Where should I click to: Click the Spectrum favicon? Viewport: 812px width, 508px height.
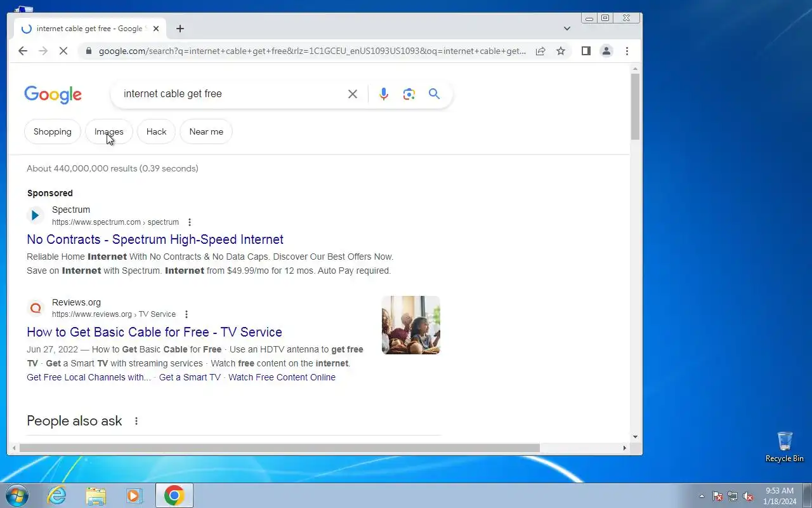click(36, 215)
